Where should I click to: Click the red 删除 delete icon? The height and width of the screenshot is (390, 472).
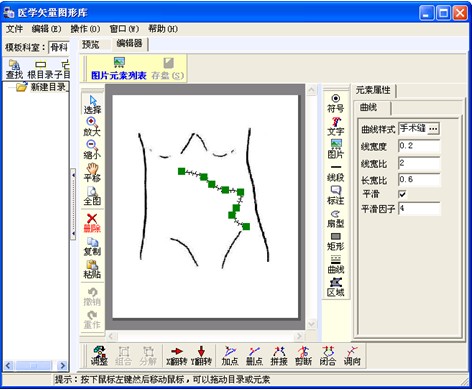tap(92, 223)
